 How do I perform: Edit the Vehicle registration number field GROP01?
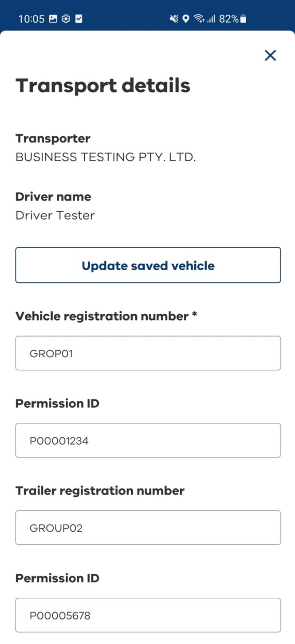coord(148,353)
